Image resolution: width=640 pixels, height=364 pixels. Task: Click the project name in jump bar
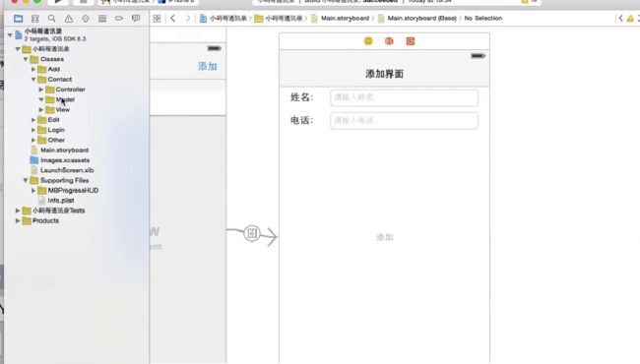[x=224, y=19]
